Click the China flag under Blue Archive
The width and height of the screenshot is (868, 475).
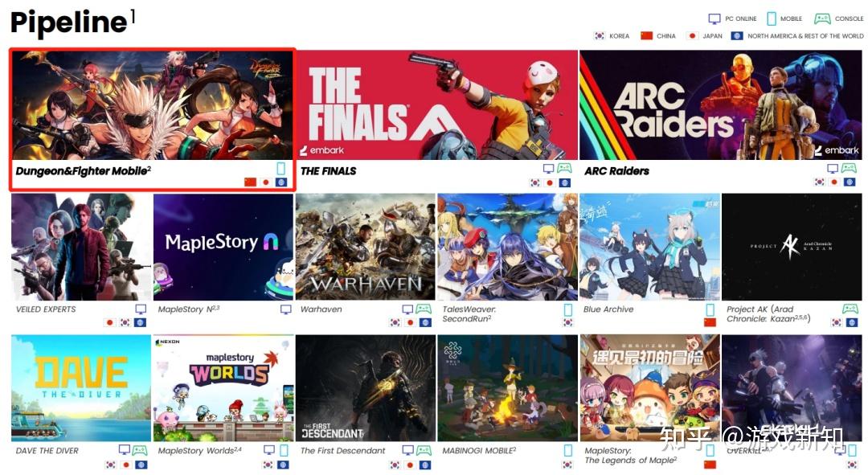(710, 322)
